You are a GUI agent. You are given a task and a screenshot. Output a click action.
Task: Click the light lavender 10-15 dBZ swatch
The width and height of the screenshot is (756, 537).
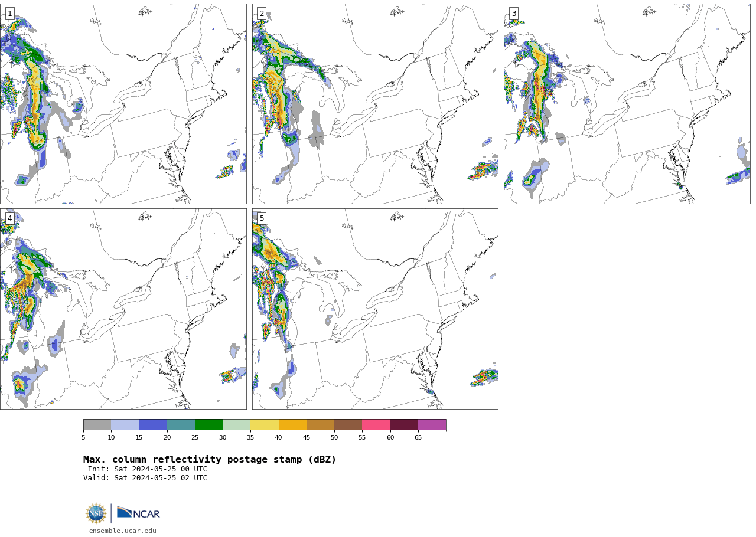[125, 425]
